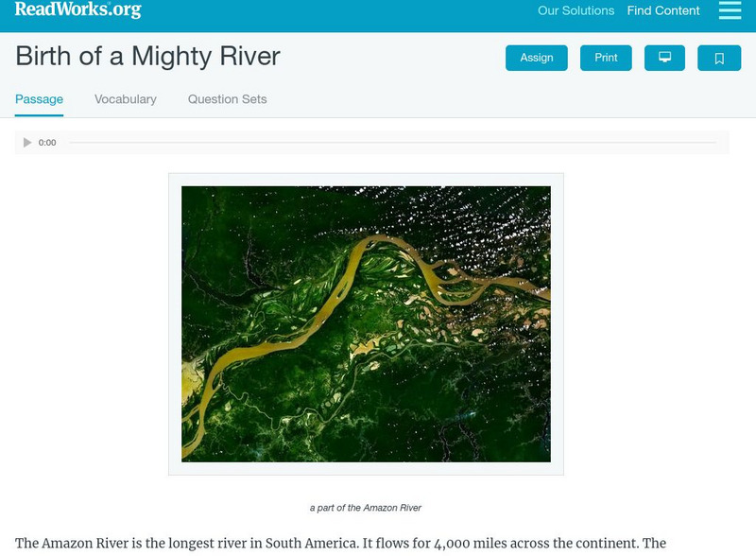This screenshot has width=756, height=556.
Task: Go to Find Content
Action: click(663, 11)
